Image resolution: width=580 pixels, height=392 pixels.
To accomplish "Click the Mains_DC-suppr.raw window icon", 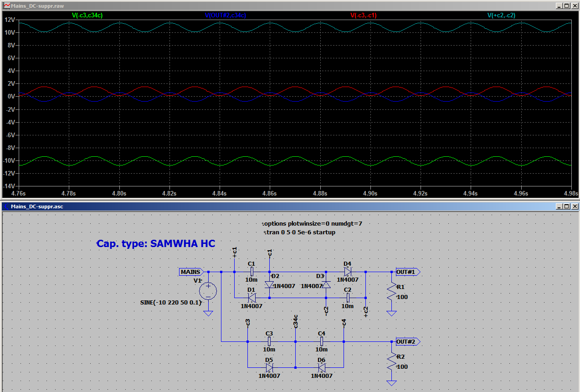I will tap(6, 6).
